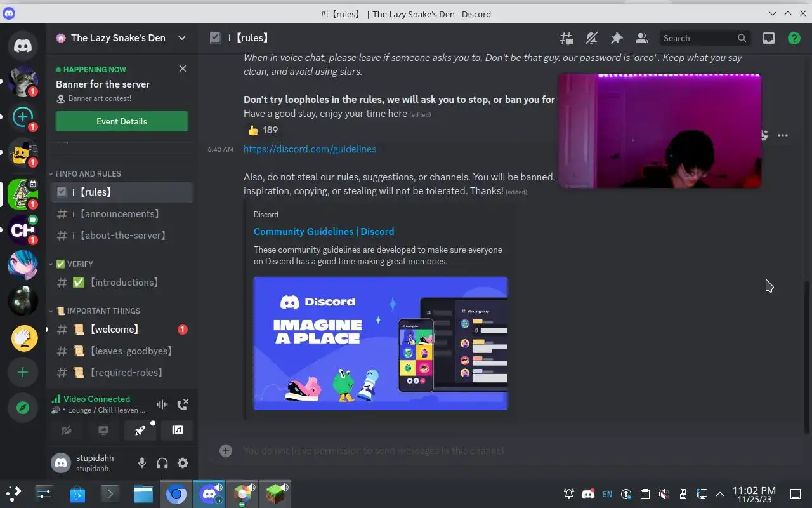Screen dimensions: 812x508
Task: Click the notifications bell tray icon
Action: coord(569,494)
